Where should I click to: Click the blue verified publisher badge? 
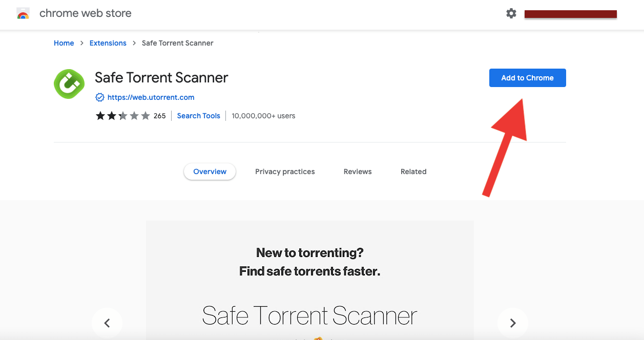100,97
